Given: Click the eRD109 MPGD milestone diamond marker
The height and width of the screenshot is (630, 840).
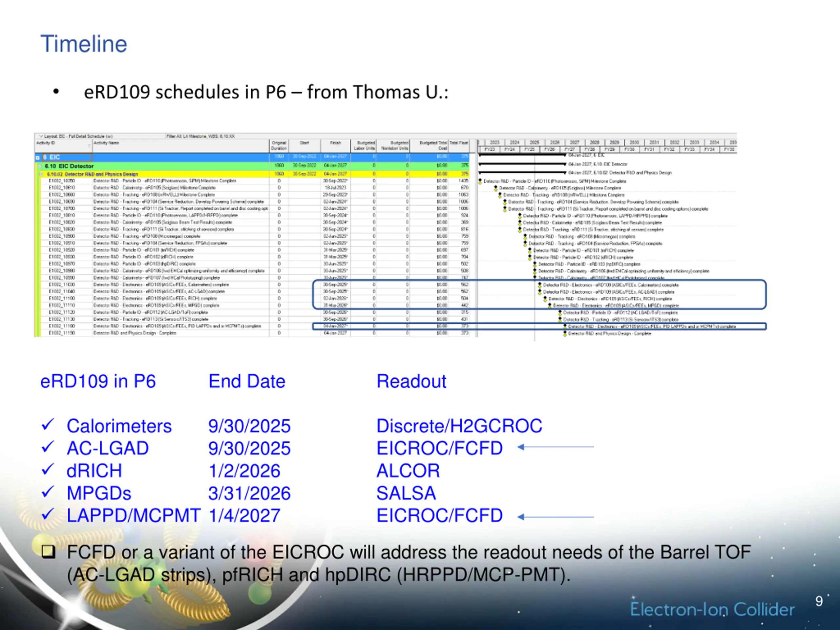Looking at the screenshot, I should coord(550,306).
